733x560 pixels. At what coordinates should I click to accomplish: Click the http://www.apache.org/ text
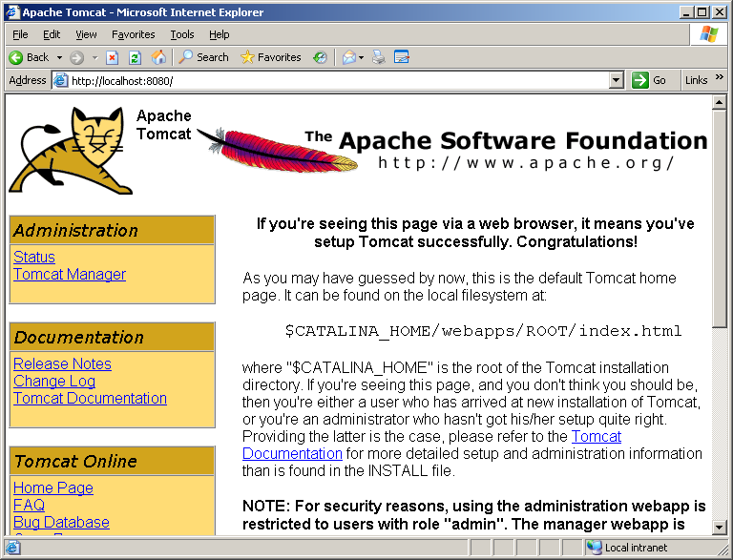point(527,163)
